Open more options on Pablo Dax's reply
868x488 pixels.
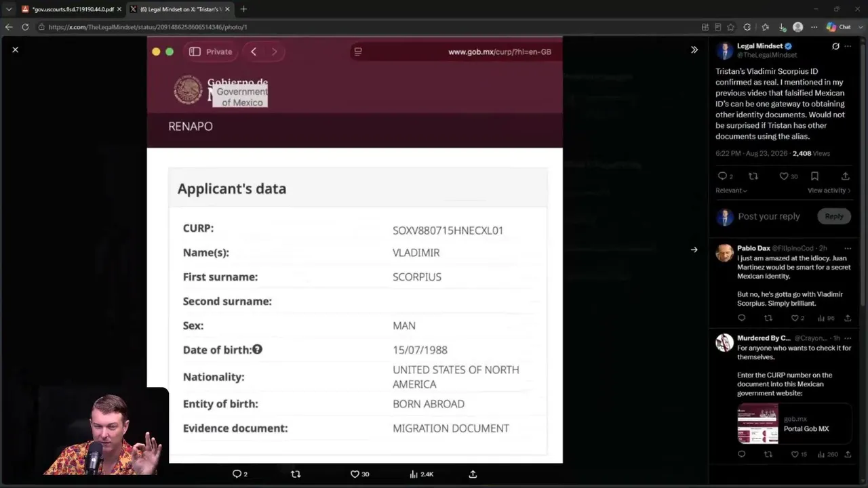click(848, 248)
